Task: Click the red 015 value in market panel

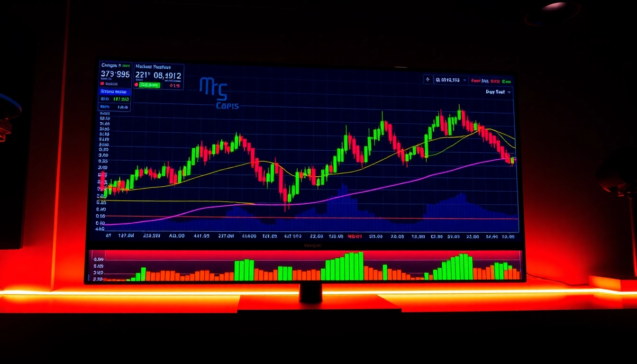Action: 174,85
